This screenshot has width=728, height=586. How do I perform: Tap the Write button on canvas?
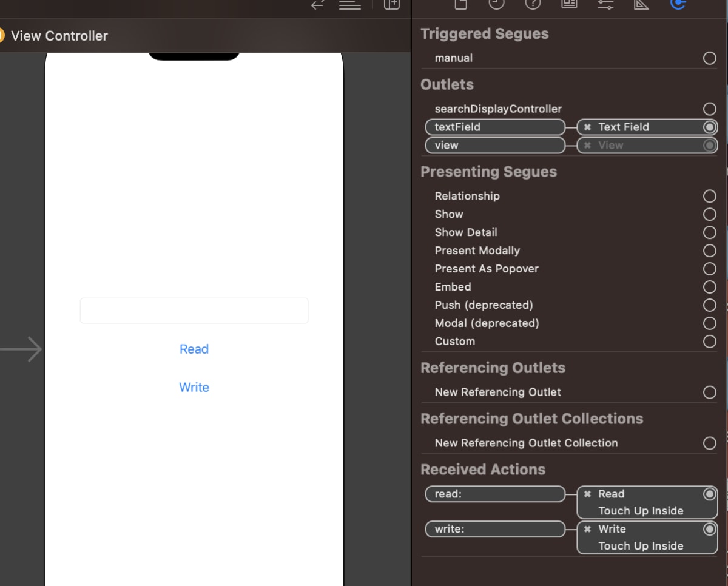coord(194,388)
